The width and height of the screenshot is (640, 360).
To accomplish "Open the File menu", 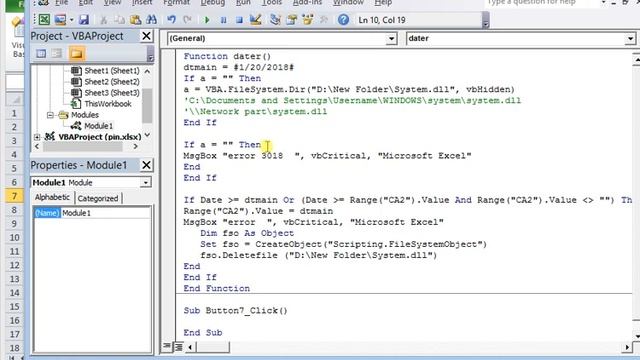I will 62,2.
